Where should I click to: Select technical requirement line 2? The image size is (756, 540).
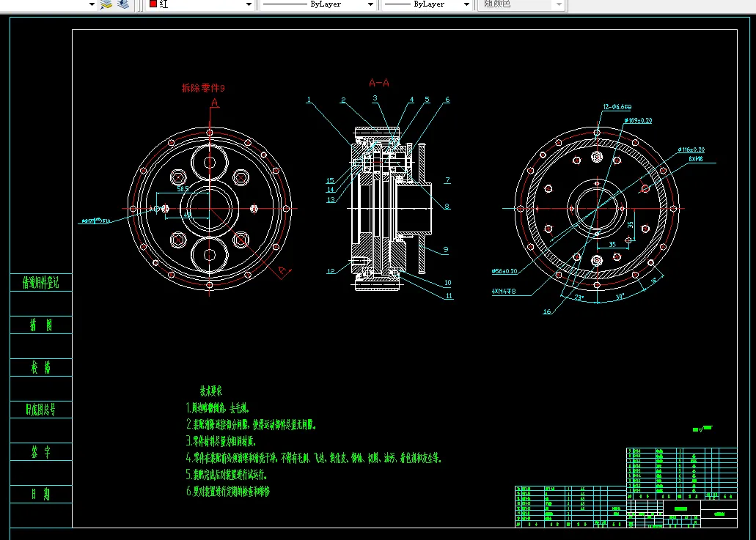point(251,424)
